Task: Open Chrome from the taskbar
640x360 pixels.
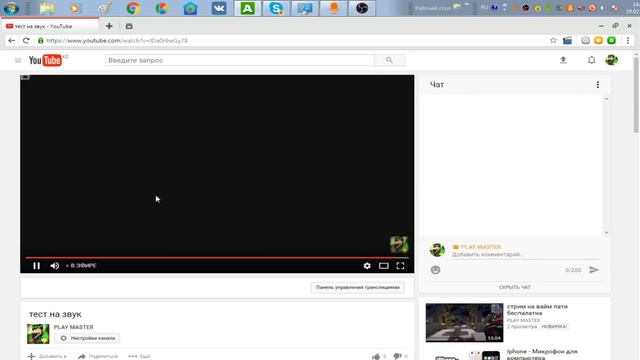Action: coord(133,8)
